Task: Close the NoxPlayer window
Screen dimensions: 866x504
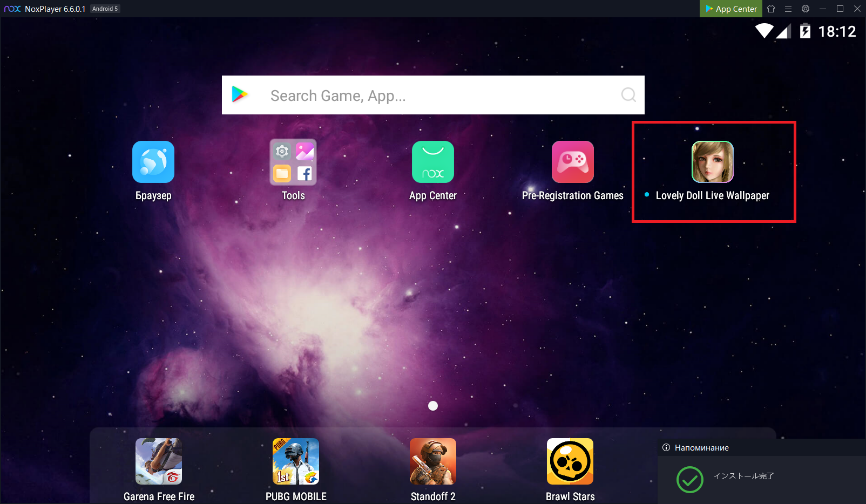Action: (857, 9)
